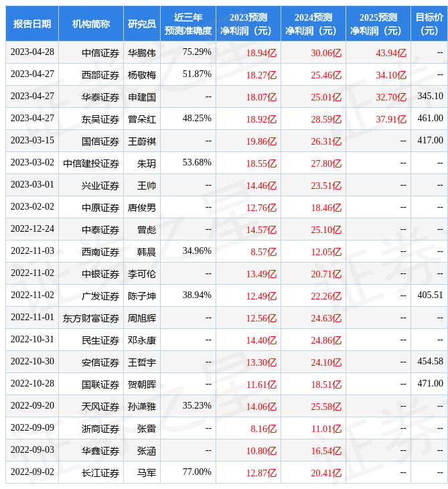Select the 8.16亿 forecast for 浙商证券
Viewport: 448px width, 489px height.
click(x=263, y=429)
